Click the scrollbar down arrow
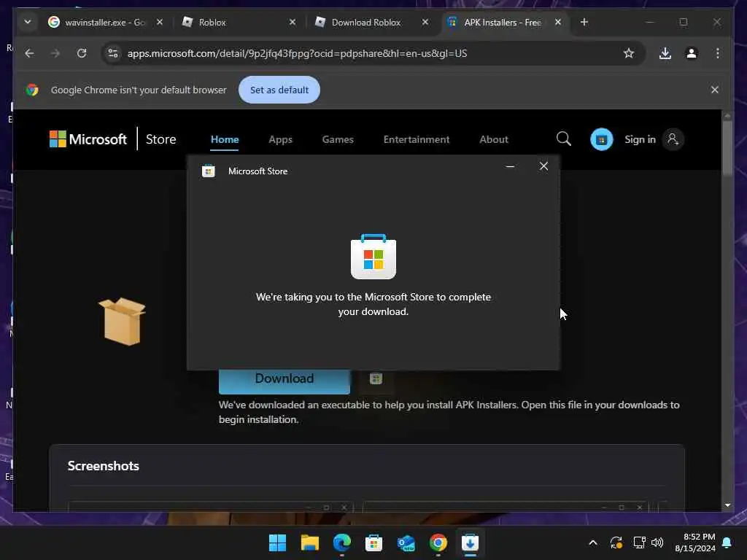 tap(727, 505)
